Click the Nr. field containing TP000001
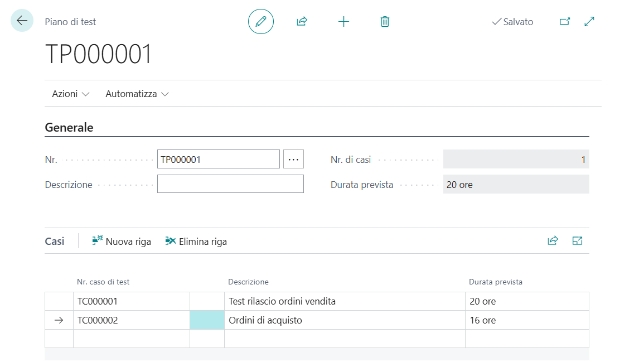Image resolution: width=644 pixels, height=362 pixels. coord(219,159)
